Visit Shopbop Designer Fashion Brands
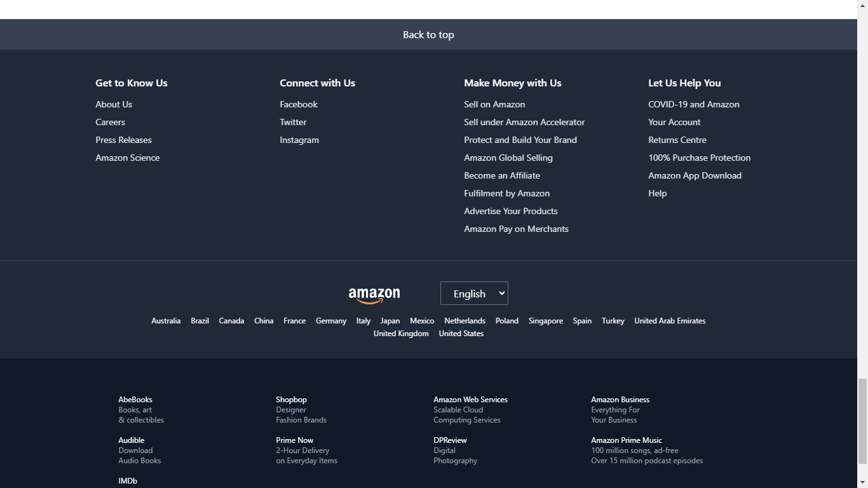 click(x=301, y=410)
